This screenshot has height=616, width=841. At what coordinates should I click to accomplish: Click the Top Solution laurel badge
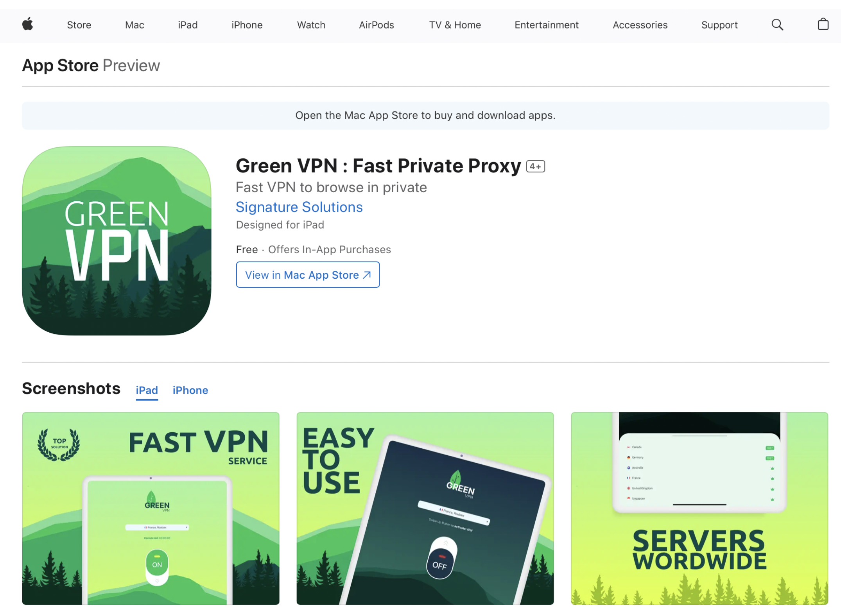(59, 445)
